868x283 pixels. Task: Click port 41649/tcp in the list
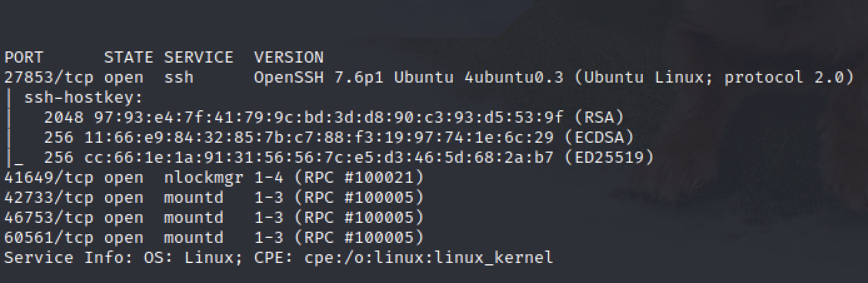(x=49, y=178)
